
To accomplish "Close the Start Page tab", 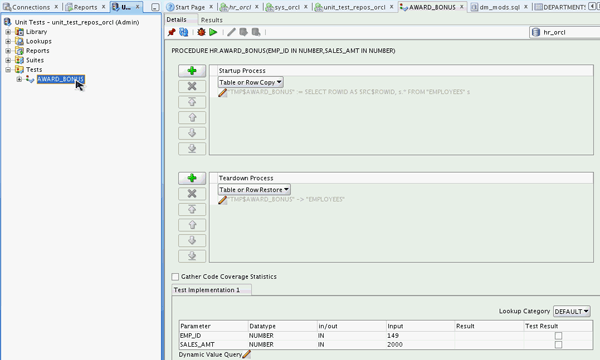I will [x=211, y=7].
